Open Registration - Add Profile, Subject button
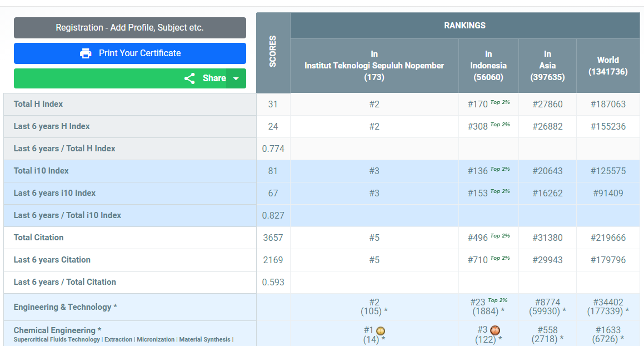The height and width of the screenshot is (346, 644). point(129,27)
